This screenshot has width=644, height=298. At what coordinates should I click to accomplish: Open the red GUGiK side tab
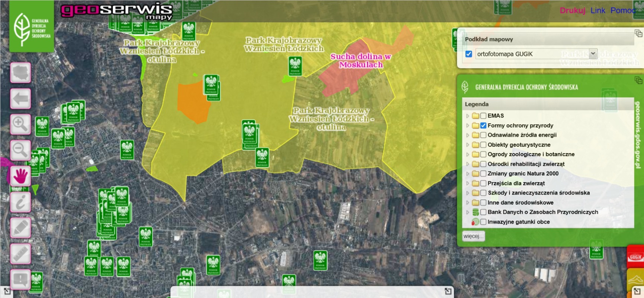(x=635, y=256)
